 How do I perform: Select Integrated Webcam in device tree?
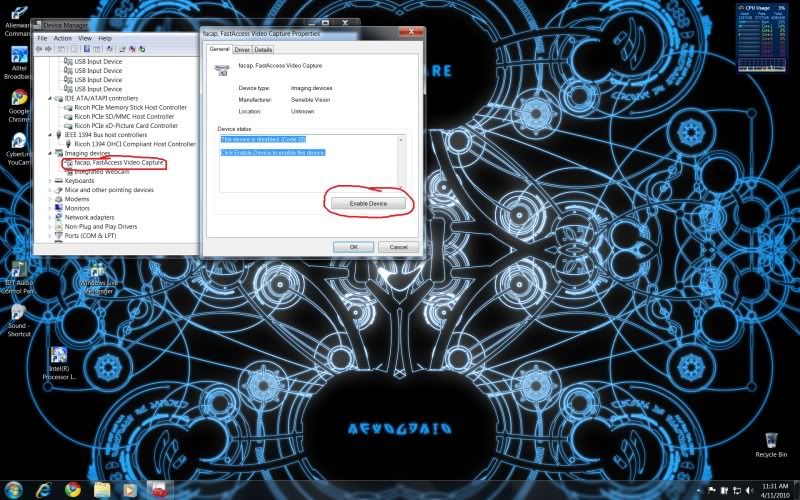102,172
